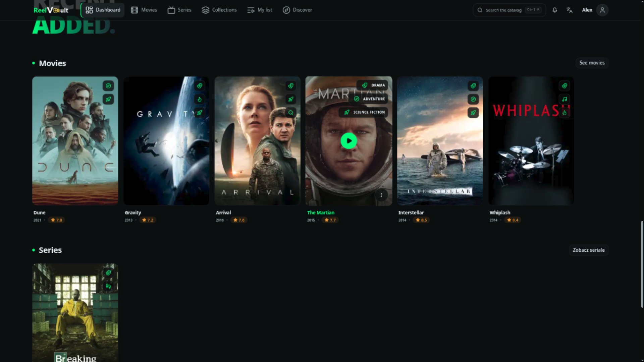
Task: Click the Movies section heading
Action: tap(52, 63)
